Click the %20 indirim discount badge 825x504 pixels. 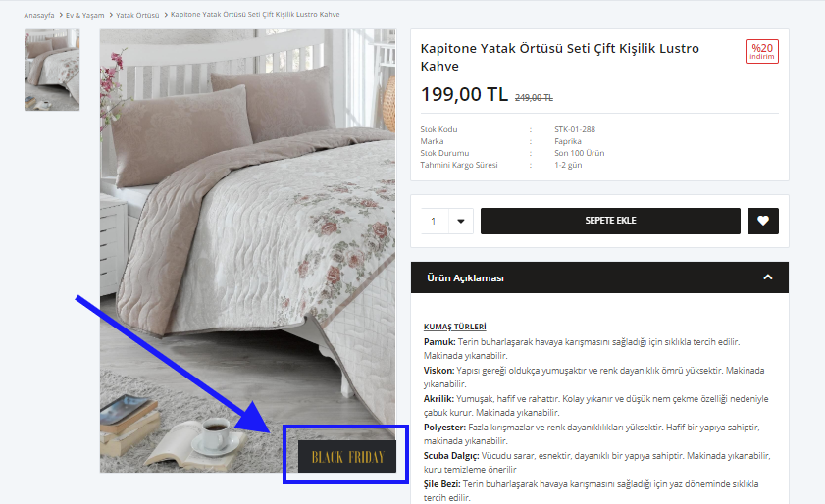762,52
